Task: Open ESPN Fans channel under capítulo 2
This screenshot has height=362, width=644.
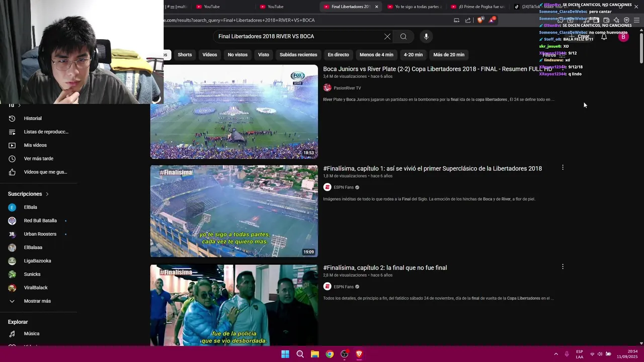Action: tap(344, 287)
